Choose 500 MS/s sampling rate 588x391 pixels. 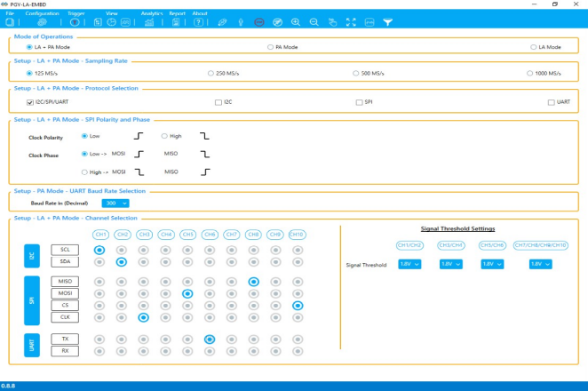coord(356,73)
